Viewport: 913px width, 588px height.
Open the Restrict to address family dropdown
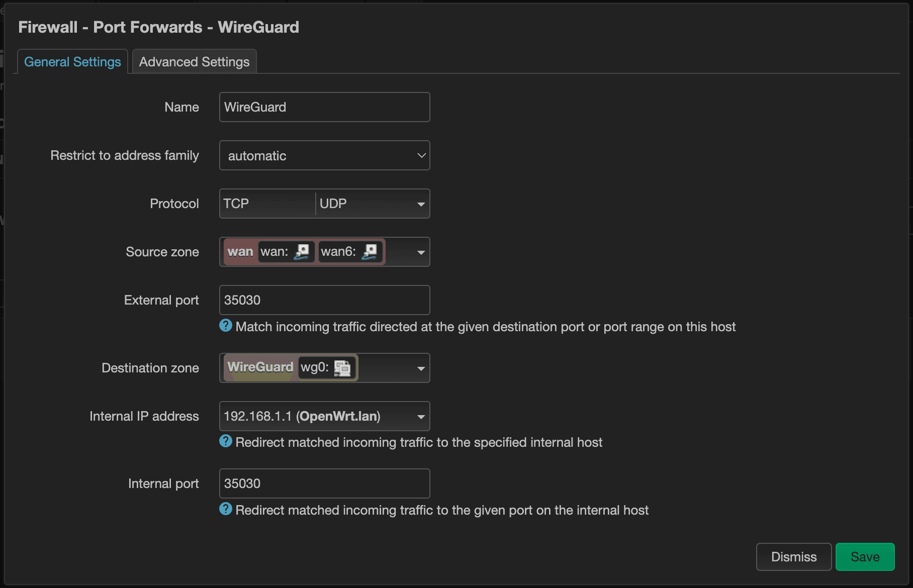[x=324, y=155]
